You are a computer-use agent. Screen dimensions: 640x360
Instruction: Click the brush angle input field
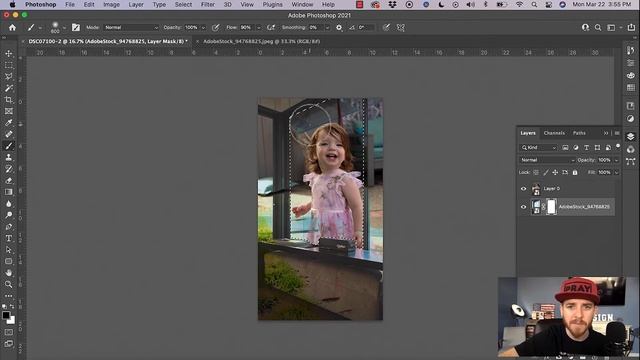coord(365,27)
